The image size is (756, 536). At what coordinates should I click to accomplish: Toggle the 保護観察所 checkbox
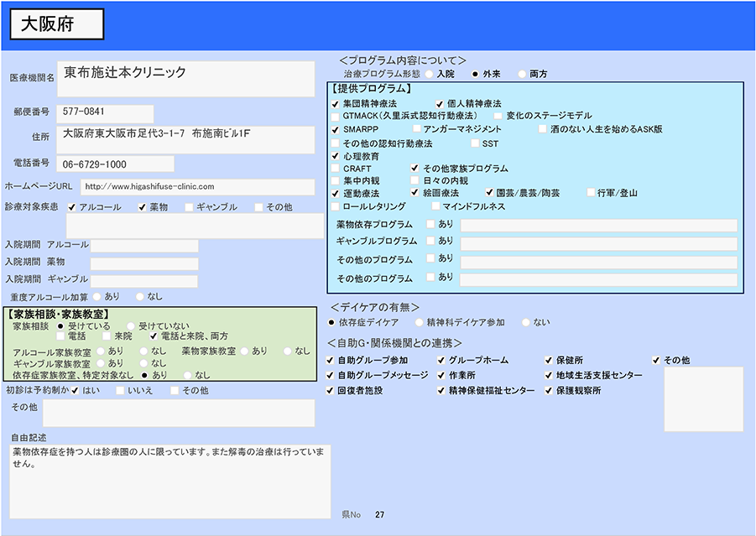coord(549,391)
